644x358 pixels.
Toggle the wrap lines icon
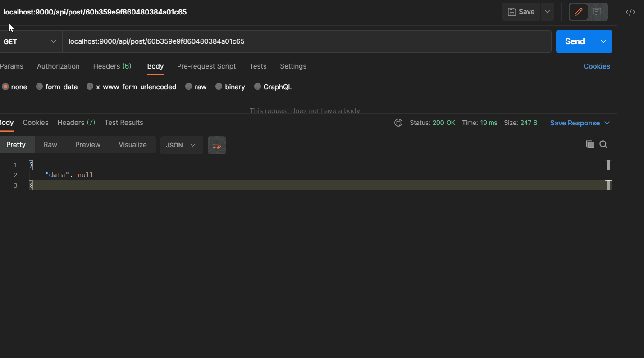point(217,145)
